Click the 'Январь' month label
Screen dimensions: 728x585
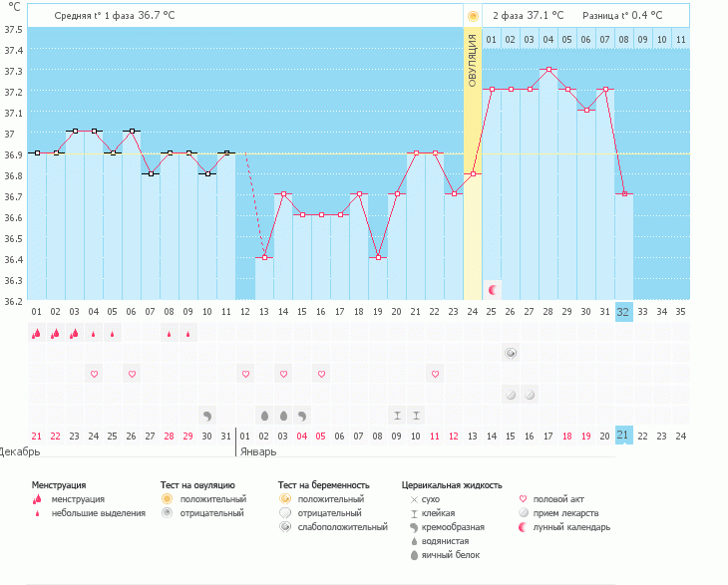pos(258,451)
